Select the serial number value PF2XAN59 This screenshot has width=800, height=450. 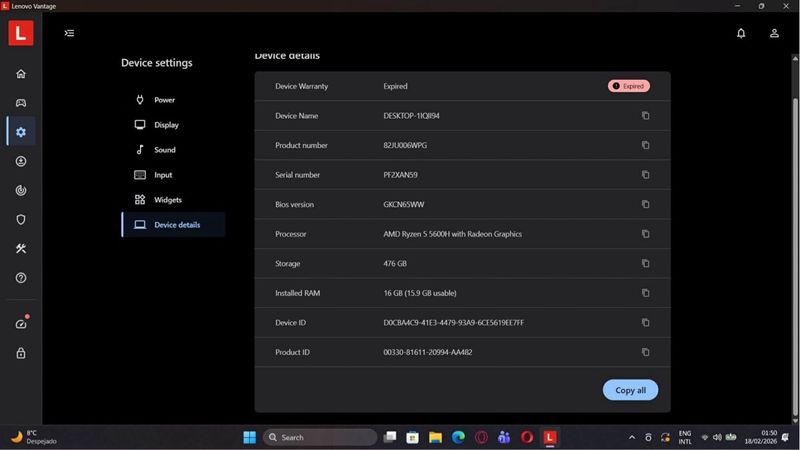coord(401,175)
